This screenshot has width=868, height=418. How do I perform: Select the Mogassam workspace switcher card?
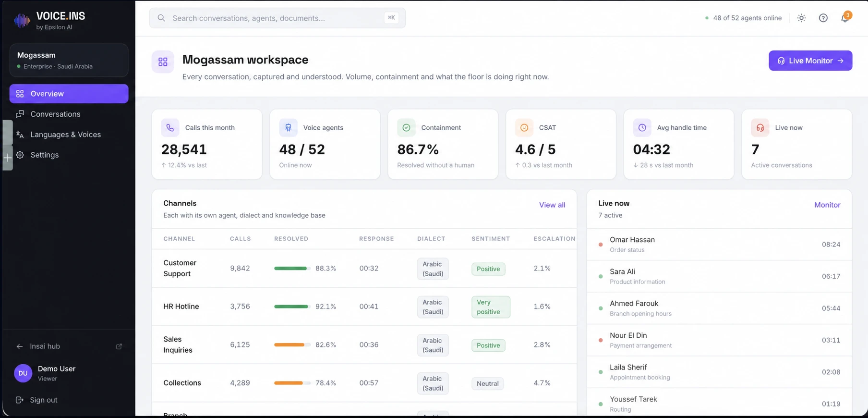(69, 61)
